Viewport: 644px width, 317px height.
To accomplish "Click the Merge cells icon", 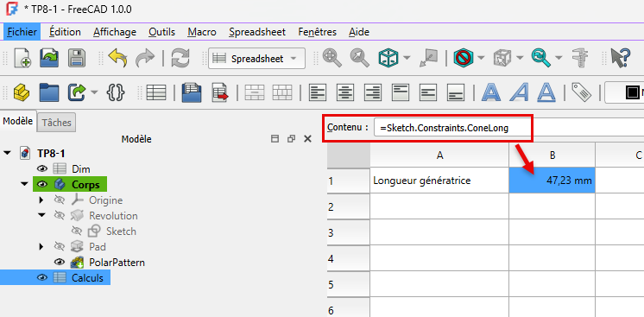I will (x=254, y=92).
